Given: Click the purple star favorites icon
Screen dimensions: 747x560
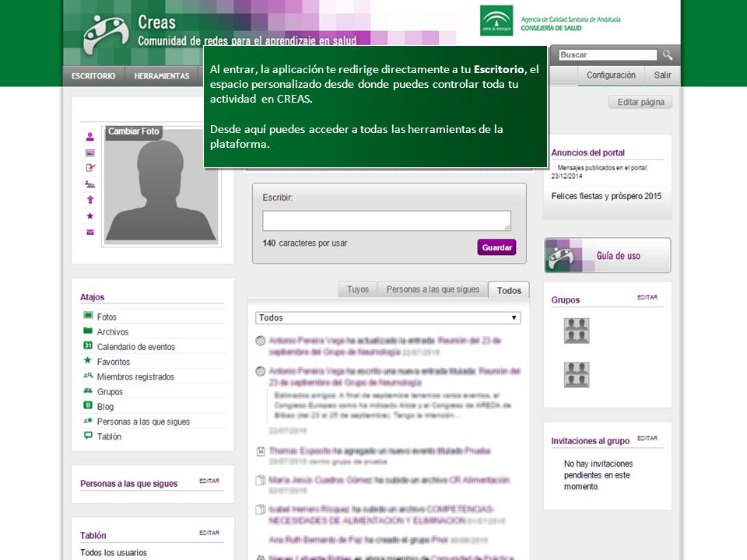Looking at the screenshot, I should coord(90,215).
